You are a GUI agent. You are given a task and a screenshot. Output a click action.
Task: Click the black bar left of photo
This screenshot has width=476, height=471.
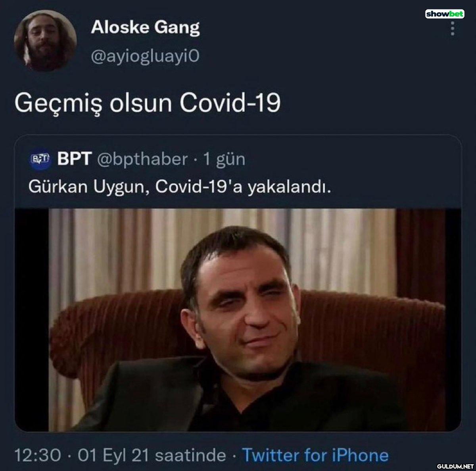click(32, 320)
